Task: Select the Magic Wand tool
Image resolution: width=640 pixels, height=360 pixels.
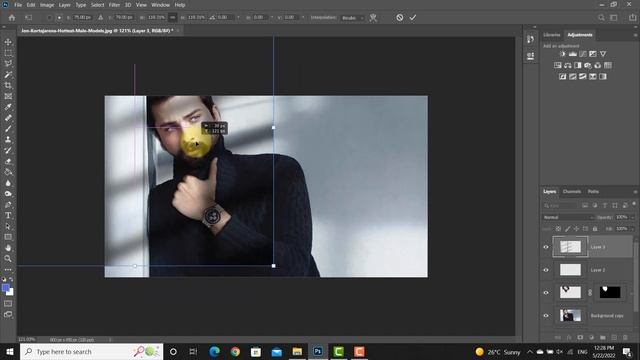Action: 8,75
